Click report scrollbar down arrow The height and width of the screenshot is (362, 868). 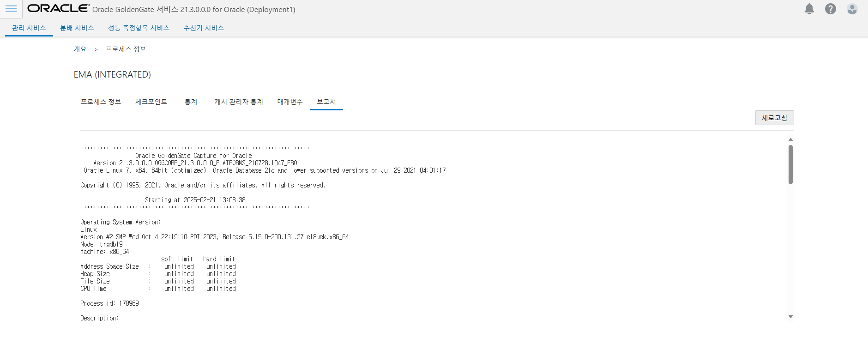pos(790,316)
